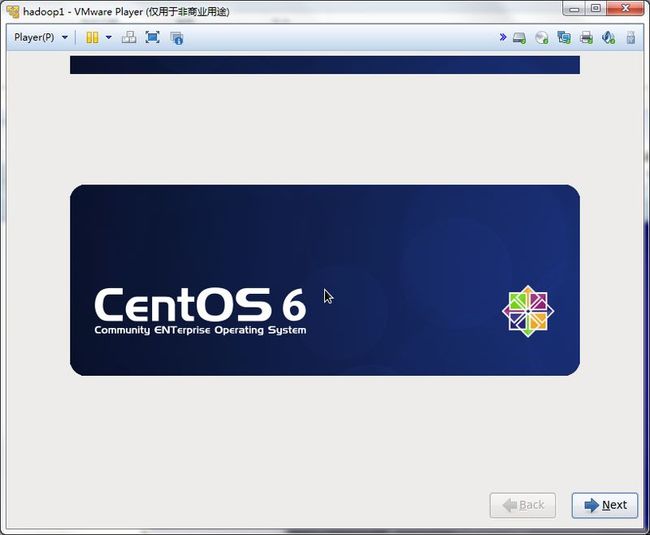Screen dimensions: 650x535
Task: Close the VMware Player window
Action: point(626,8)
